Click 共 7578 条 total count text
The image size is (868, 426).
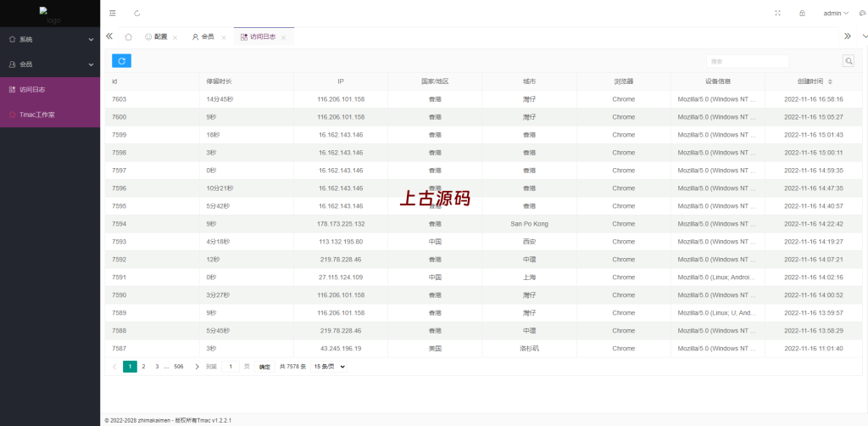pos(292,367)
